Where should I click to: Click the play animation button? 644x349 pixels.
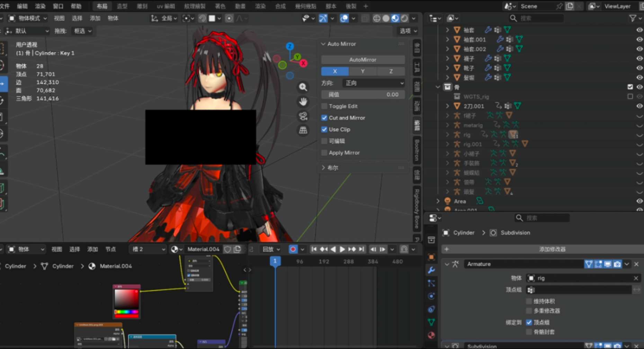coord(342,249)
